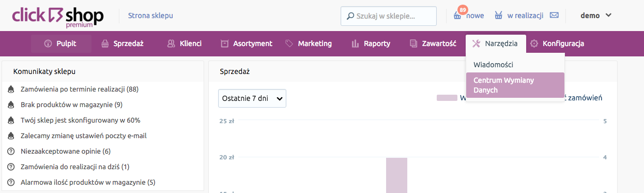The height and width of the screenshot is (193, 644).
Task: Click question mark icon beside Niezaakceptowane opinie
Action: (11, 152)
